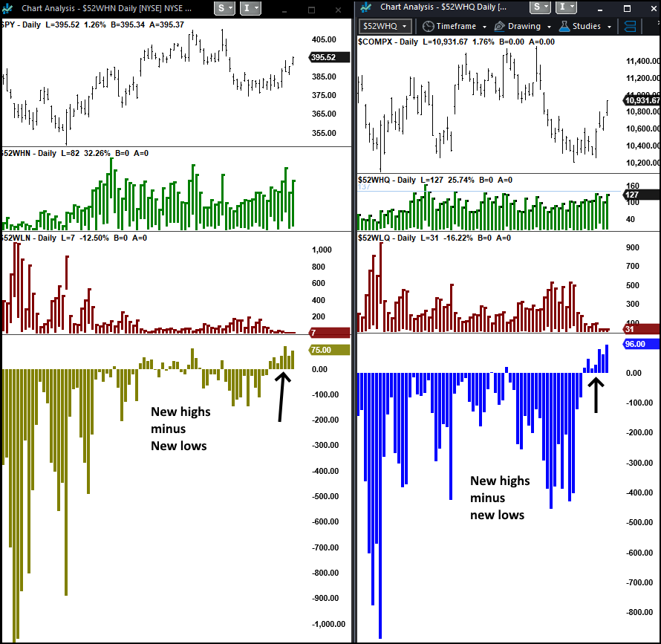Screen dimensions: 661x644
Task: Click the Chart Analysis app icon on $52WHN window
Action: pos(7,7)
